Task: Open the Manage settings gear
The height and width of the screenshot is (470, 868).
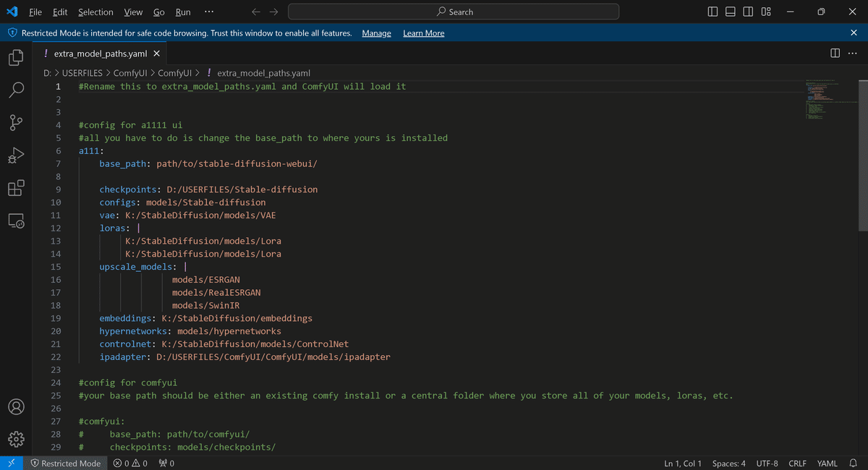Action: click(x=16, y=439)
